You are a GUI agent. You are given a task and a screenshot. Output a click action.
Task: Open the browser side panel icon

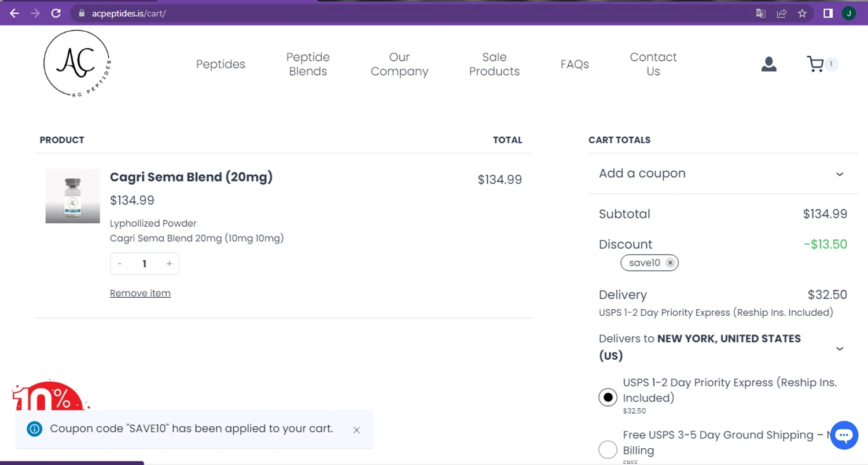click(828, 13)
